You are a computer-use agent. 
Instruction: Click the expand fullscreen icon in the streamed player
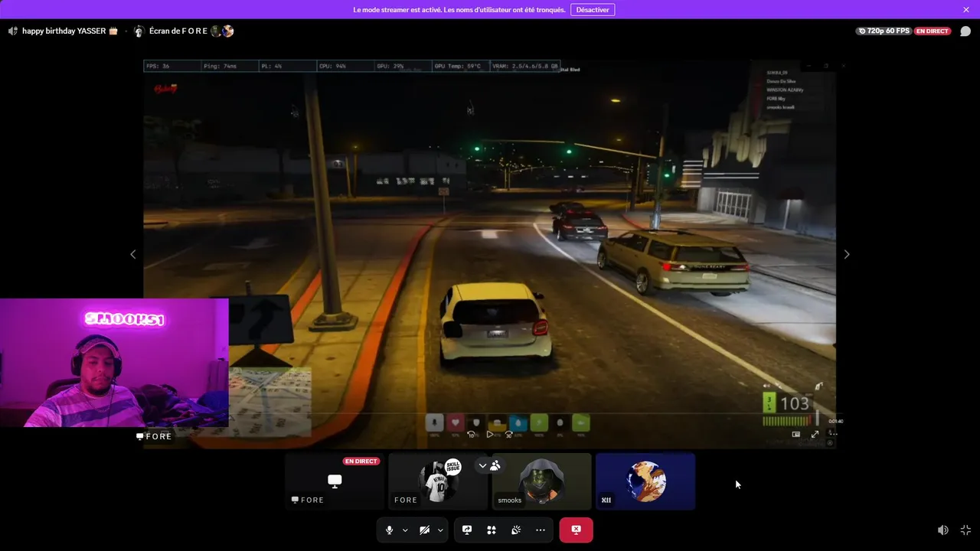pyautogui.click(x=815, y=434)
